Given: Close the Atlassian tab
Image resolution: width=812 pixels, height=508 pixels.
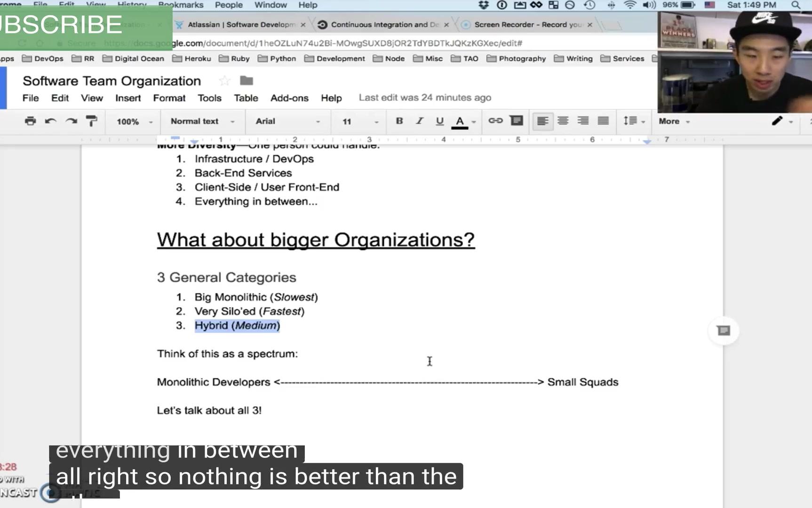Looking at the screenshot, I should (x=303, y=24).
